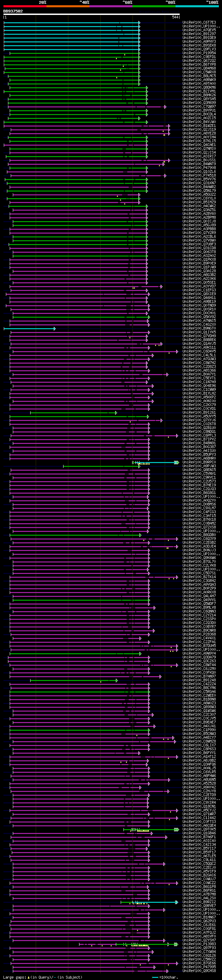Viewport: 222px width, 980px height.
Task: Select hit label UniRef100_B6TYP8
Action: [x=199, y=64]
